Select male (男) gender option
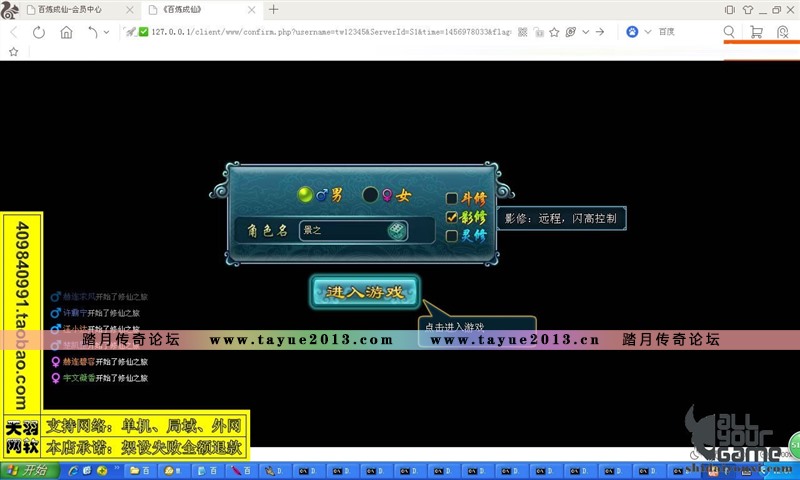 pyautogui.click(x=306, y=195)
